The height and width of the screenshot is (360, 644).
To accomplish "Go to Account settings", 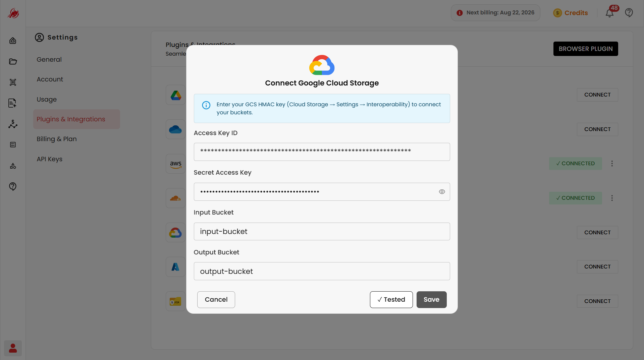I will pos(50,79).
